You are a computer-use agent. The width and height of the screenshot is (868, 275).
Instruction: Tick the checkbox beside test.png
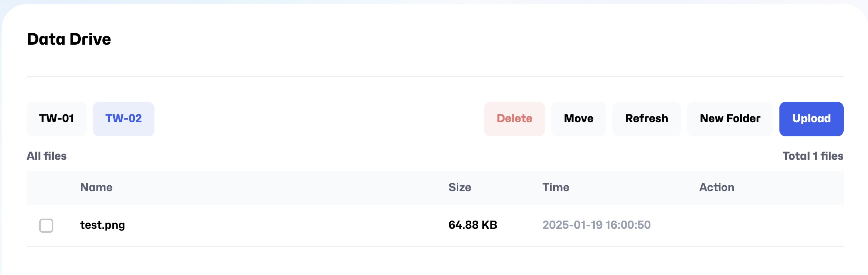click(x=46, y=226)
